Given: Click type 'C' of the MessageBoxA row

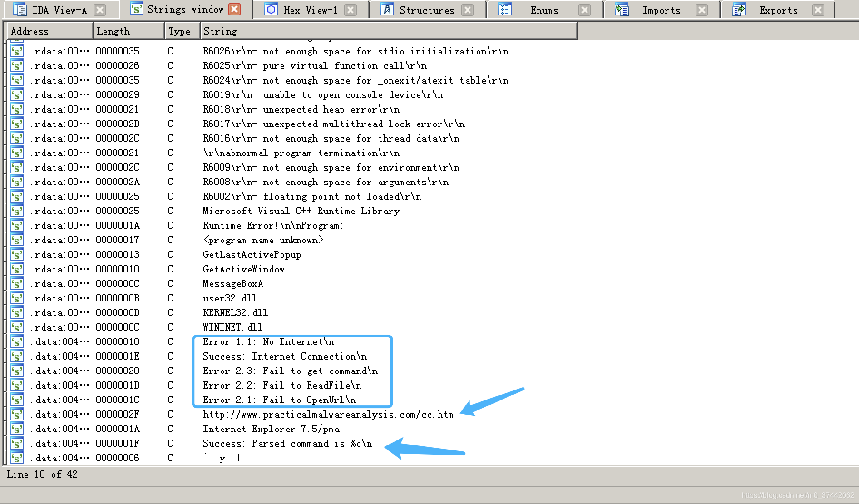Looking at the screenshot, I should pyautogui.click(x=170, y=284).
